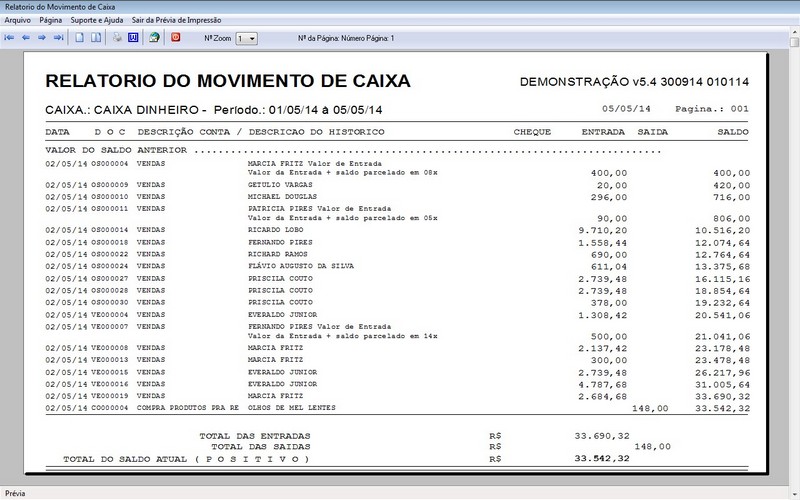800x500 pixels.
Task: Click TOTAL DAS ENTRADAS label
Action: 255,436
